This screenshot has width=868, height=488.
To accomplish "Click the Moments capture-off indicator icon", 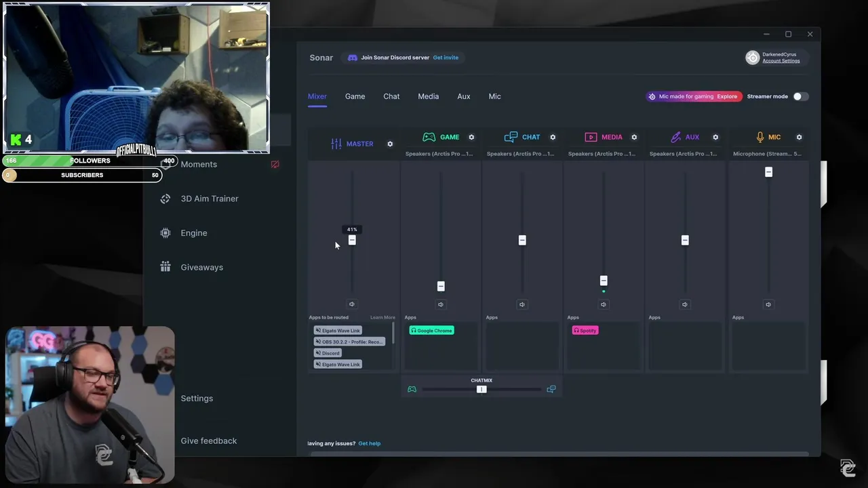I will pyautogui.click(x=275, y=164).
